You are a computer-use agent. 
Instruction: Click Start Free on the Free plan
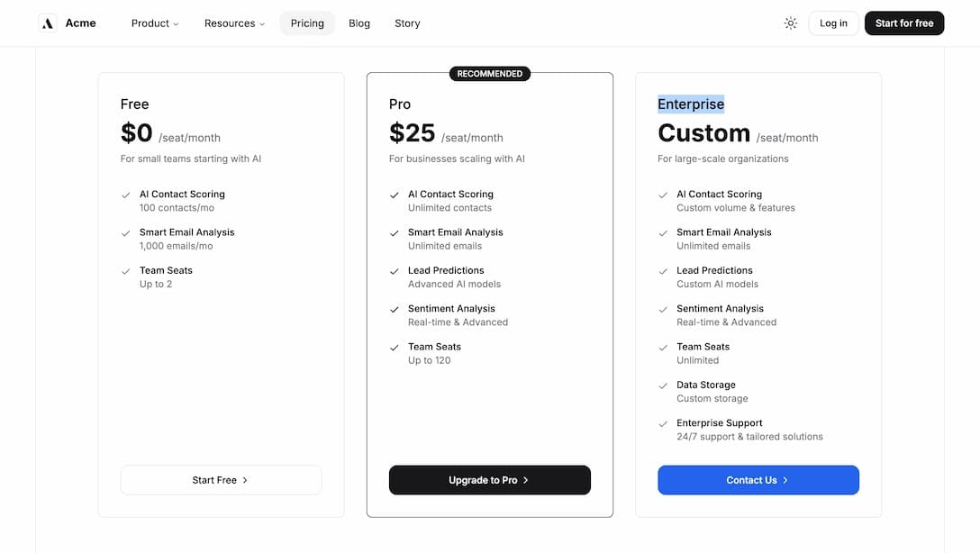pyautogui.click(x=221, y=480)
